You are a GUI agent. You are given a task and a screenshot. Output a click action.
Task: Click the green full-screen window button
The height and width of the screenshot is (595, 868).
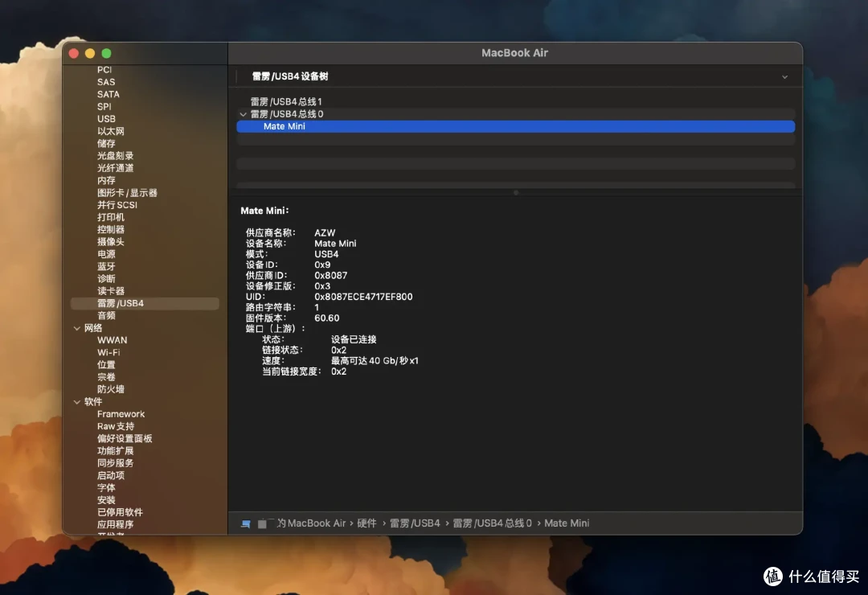pyautogui.click(x=106, y=53)
